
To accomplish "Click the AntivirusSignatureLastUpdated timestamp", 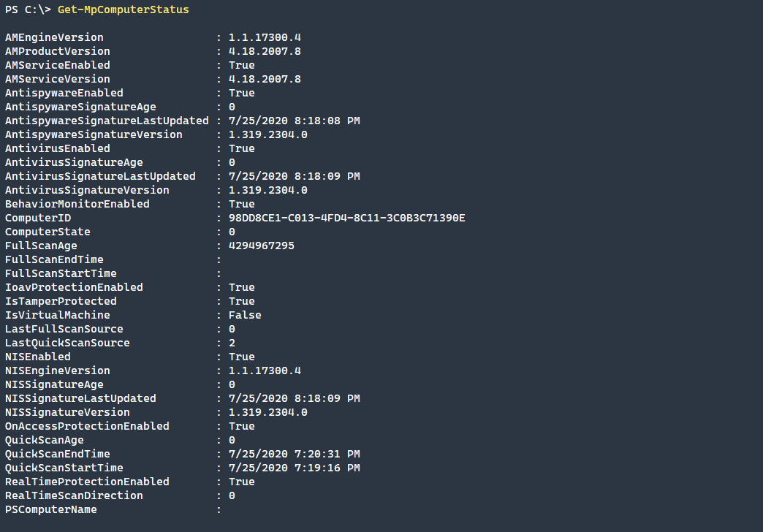I will click(295, 176).
